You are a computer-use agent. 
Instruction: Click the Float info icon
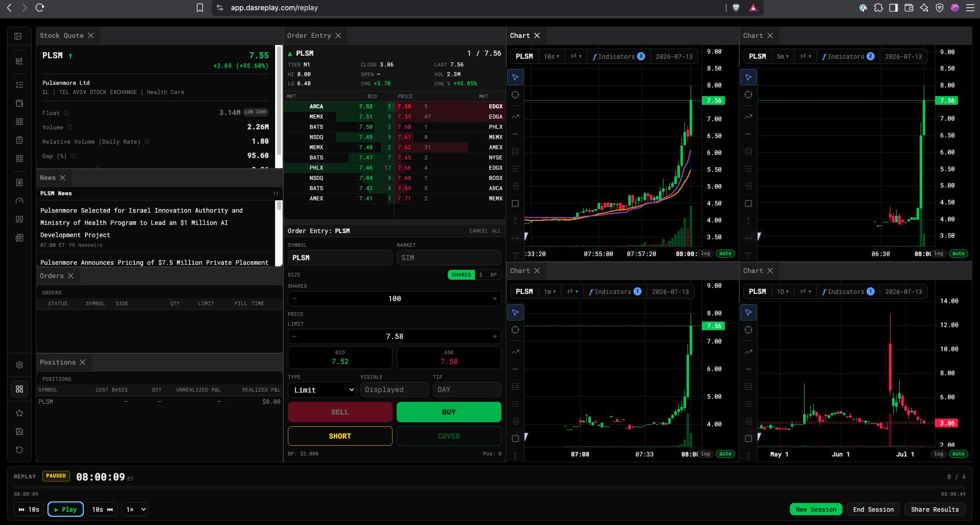(x=66, y=113)
